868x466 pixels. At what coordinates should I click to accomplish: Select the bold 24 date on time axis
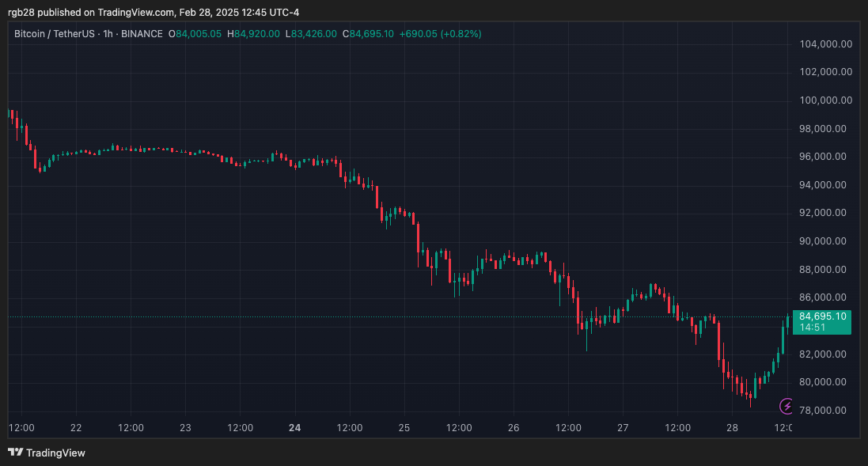pos(294,428)
